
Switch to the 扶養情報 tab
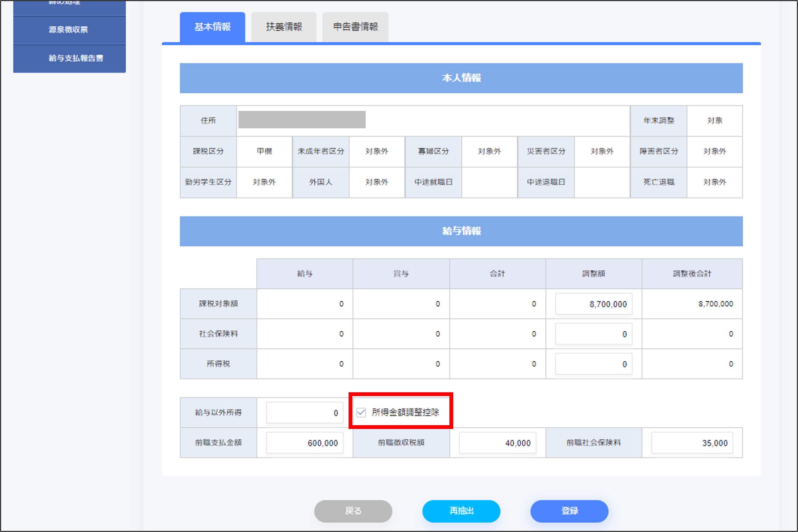[284, 27]
